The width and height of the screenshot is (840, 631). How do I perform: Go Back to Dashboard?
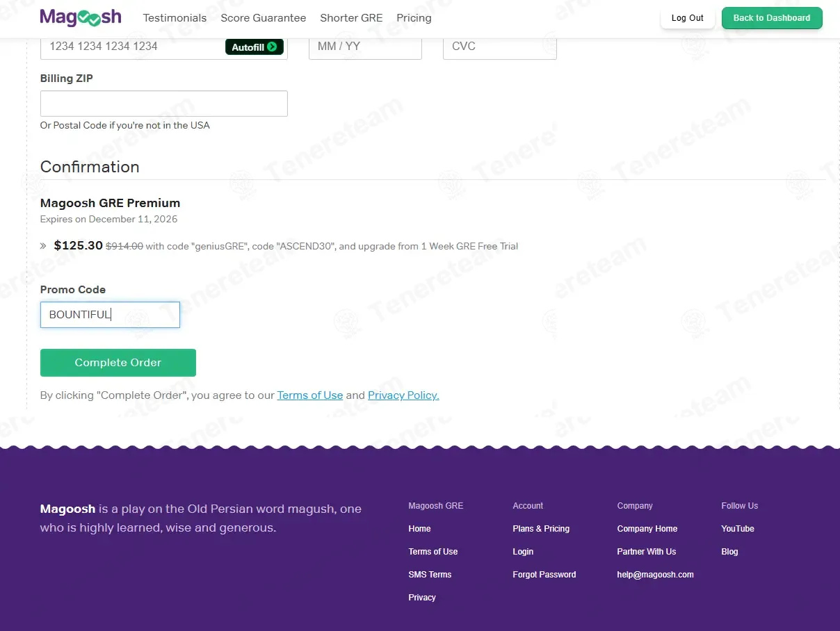point(772,18)
